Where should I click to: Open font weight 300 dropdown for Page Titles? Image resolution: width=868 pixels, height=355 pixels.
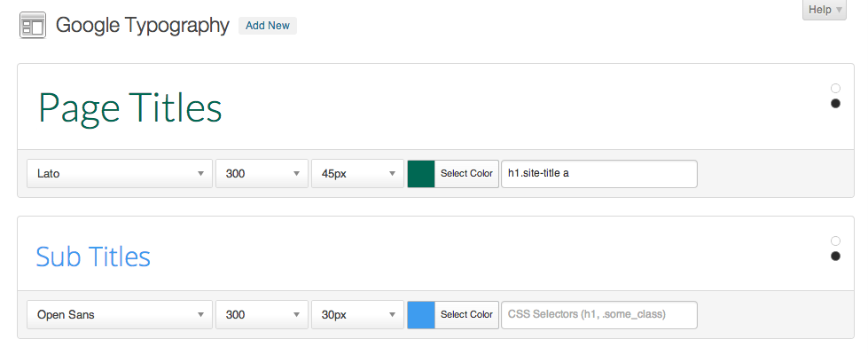tap(262, 174)
